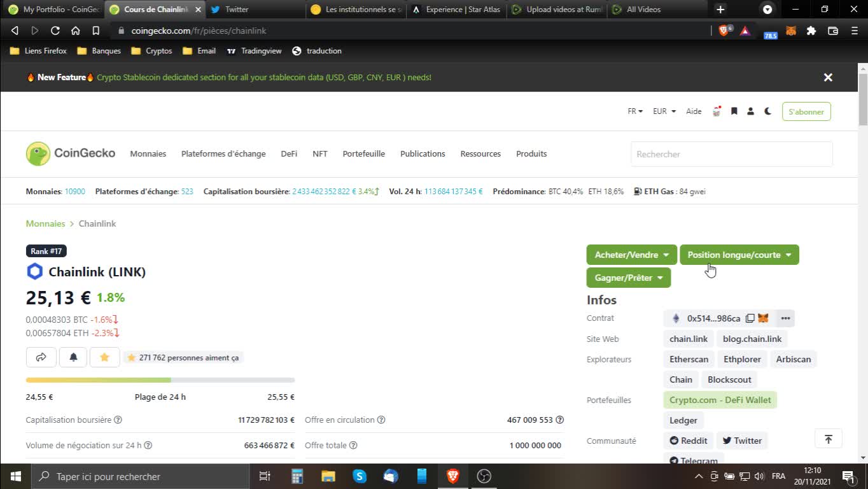This screenshot has width=868, height=489.
Task: Open the Twitter community link
Action: click(x=742, y=441)
